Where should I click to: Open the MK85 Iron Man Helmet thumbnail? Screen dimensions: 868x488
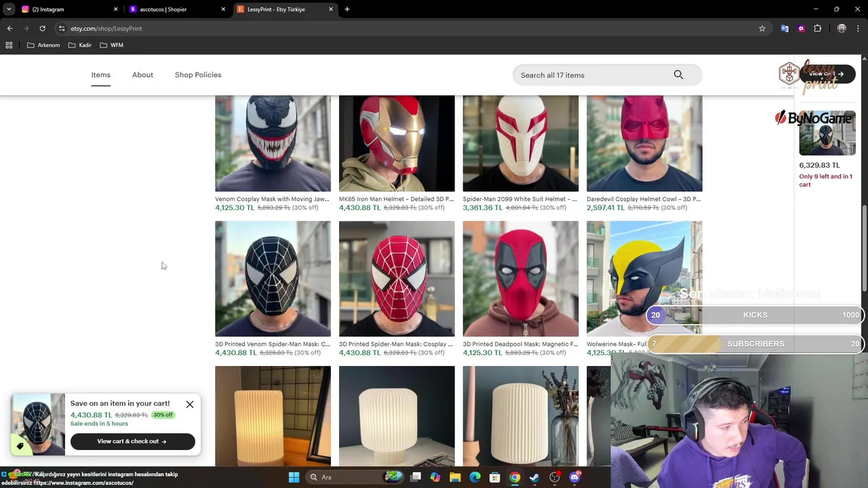pyautogui.click(x=397, y=143)
